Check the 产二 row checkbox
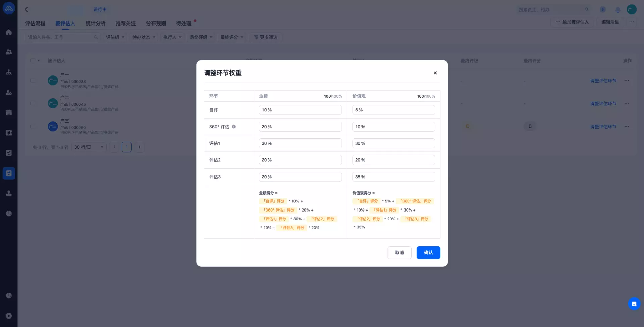The image size is (644, 327). [33, 103]
